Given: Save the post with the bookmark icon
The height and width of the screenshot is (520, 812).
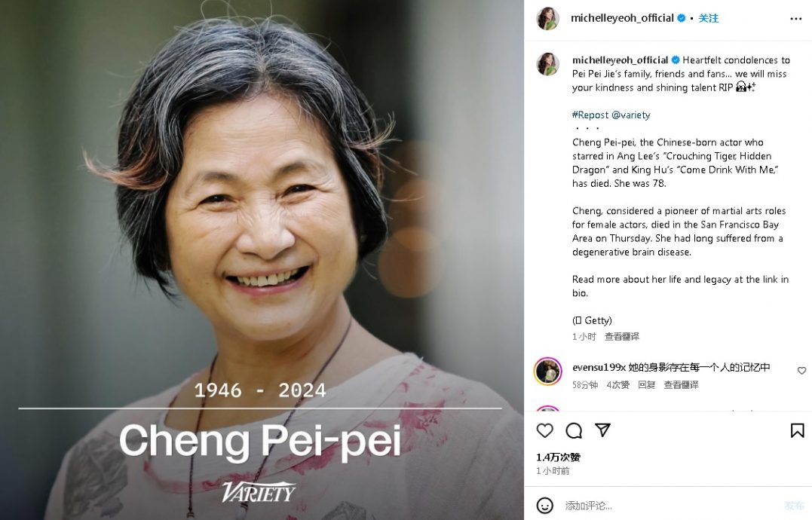Looking at the screenshot, I should 797,430.
